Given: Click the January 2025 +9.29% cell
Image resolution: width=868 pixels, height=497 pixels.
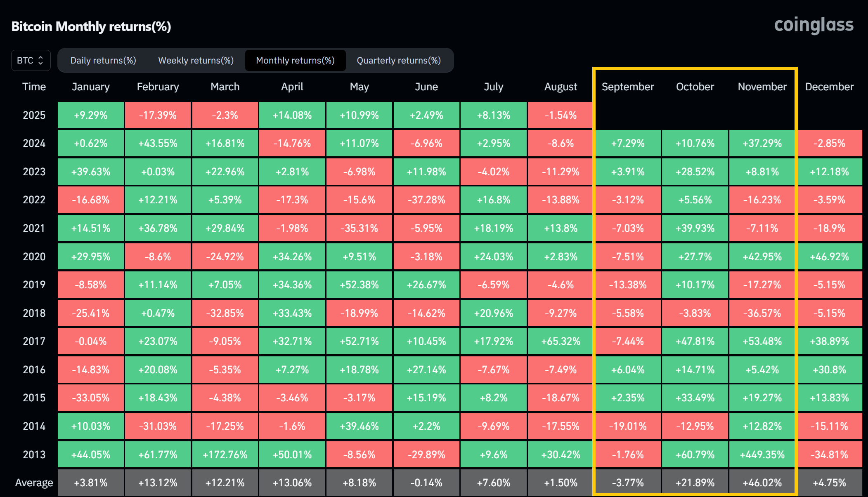Looking at the screenshot, I should [91, 115].
